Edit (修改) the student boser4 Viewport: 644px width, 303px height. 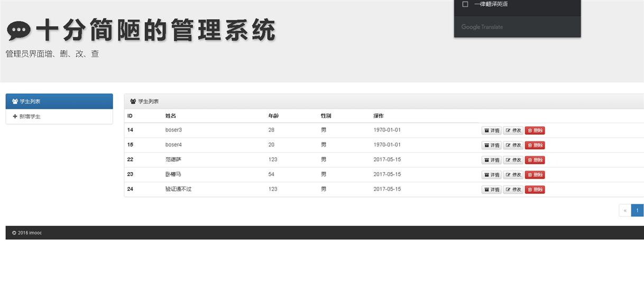point(513,145)
